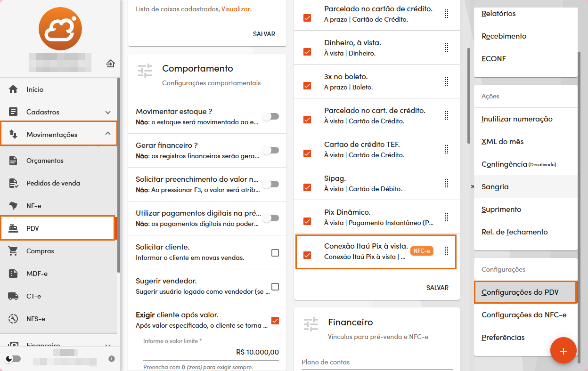Click the Compras shopping cart icon
588x371 pixels.
click(x=13, y=251)
